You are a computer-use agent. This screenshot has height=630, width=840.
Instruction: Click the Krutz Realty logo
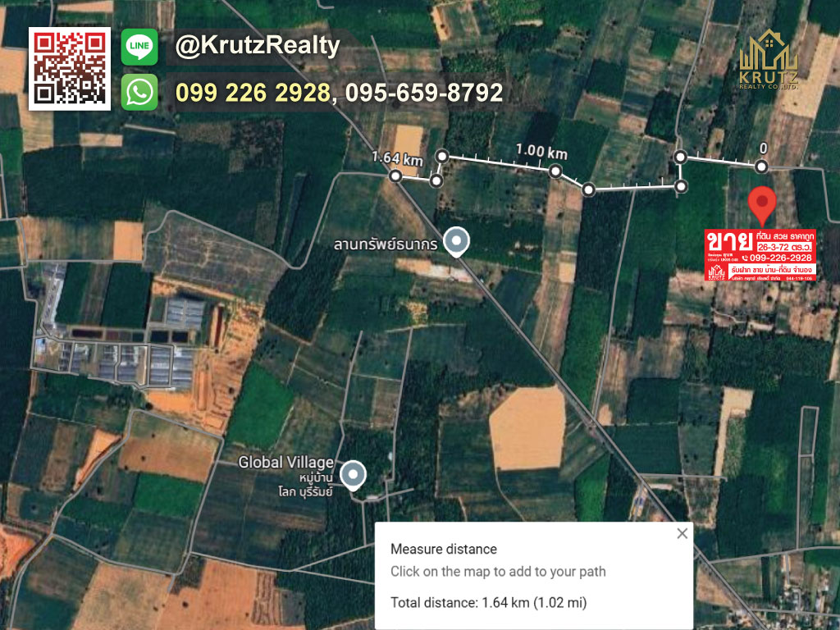(x=769, y=59)
